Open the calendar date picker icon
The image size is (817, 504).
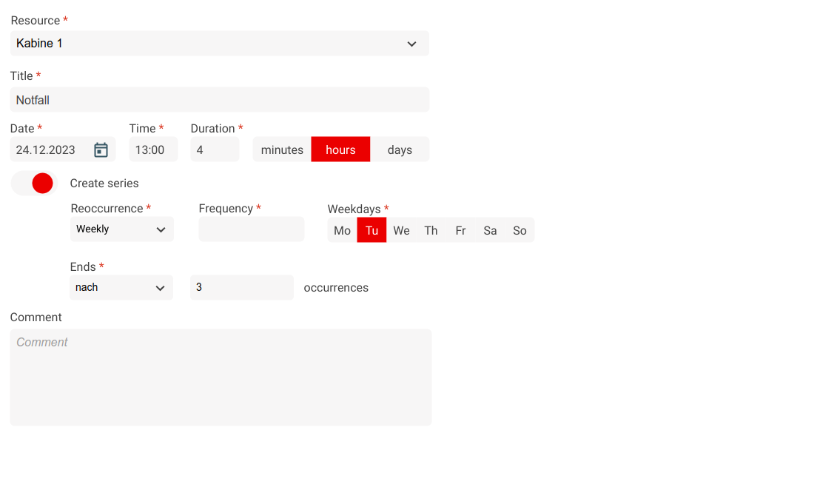click(x=101, y=150)
